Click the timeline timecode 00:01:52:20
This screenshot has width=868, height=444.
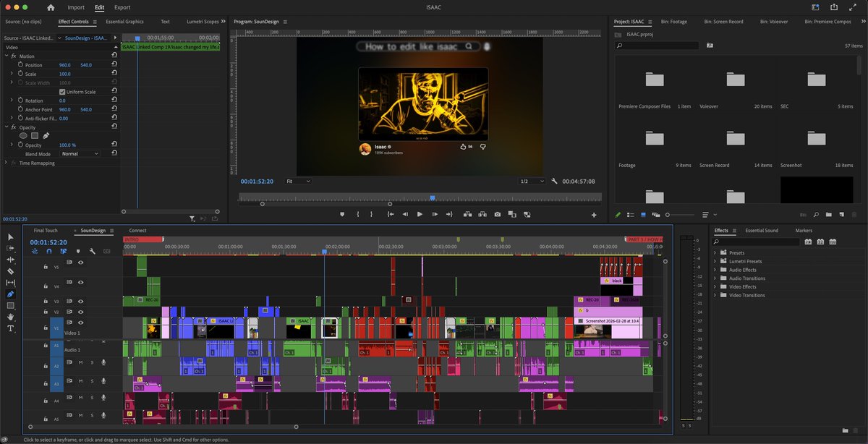48,242
